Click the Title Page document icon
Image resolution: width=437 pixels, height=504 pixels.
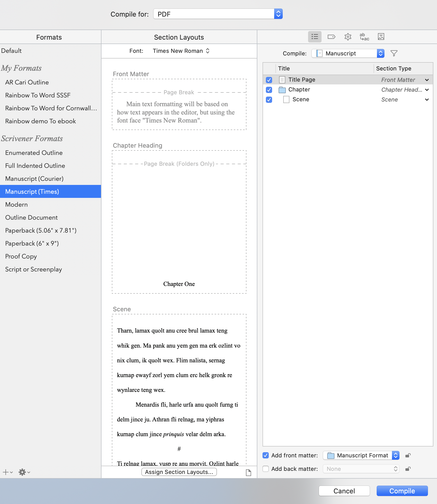pos(282,80)
